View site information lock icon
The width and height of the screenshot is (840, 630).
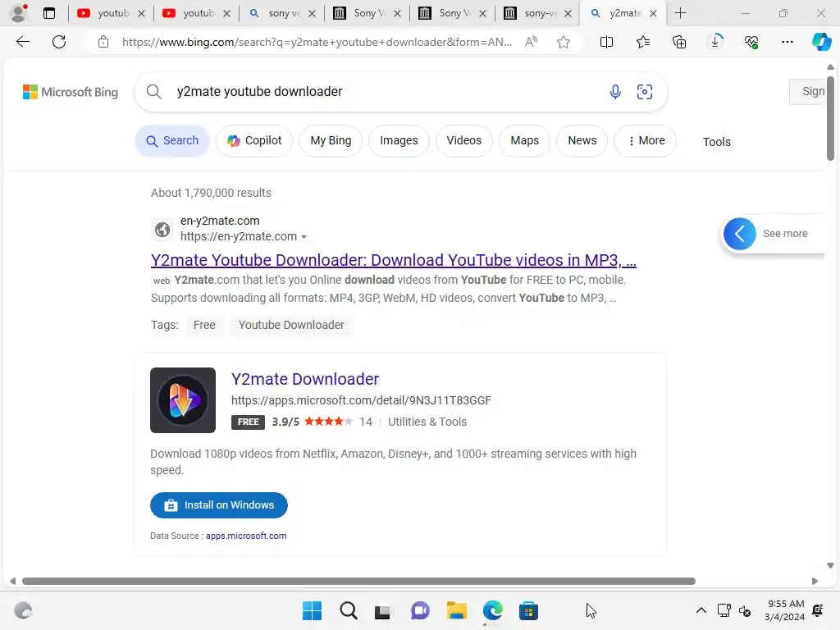point(103,42)
